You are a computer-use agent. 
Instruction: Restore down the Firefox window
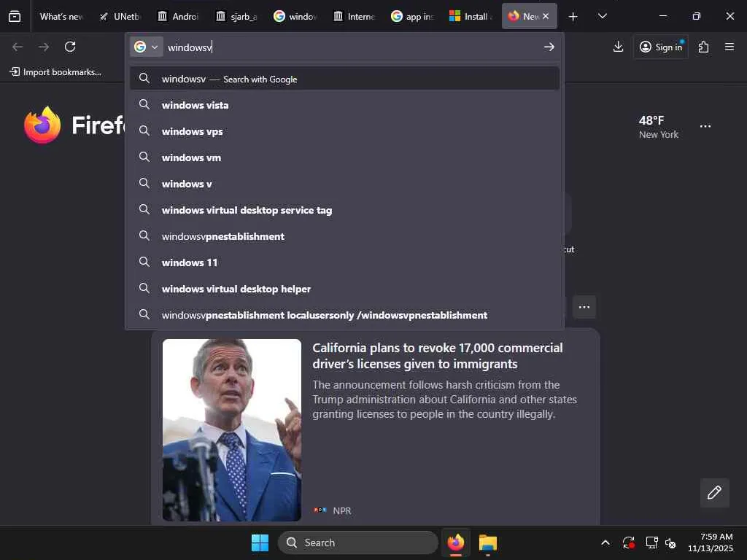click(696, 16)
